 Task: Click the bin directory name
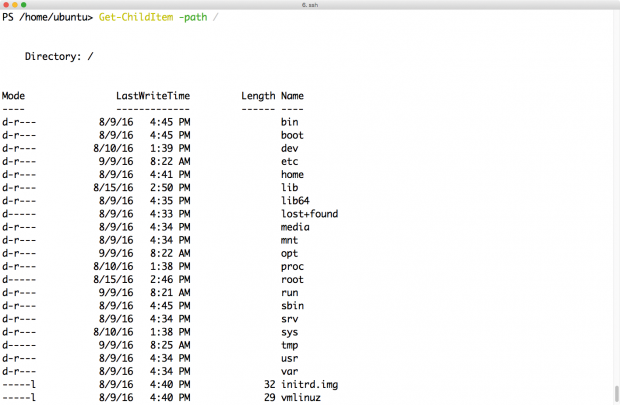tap(290, 122)
